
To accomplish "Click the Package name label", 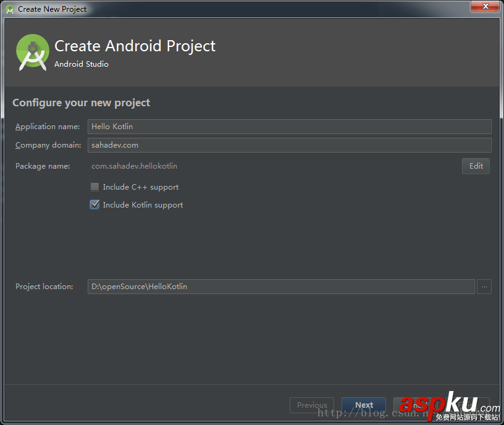I will coord(43,166).
